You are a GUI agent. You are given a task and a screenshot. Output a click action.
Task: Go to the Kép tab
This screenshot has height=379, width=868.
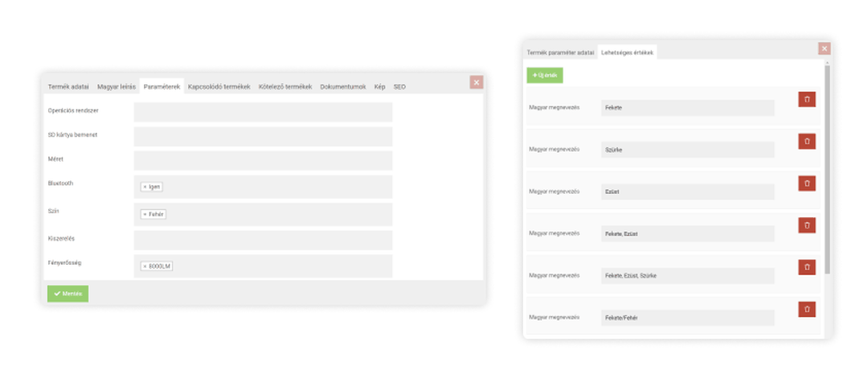(379, 87)
